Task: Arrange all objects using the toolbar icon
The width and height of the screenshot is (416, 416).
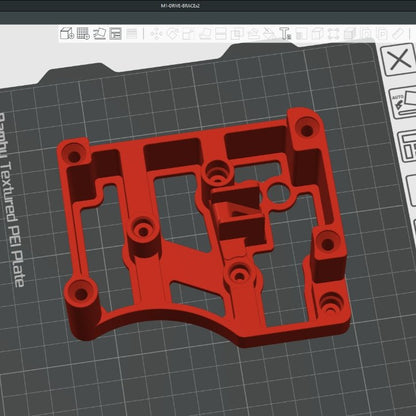Action: click(x=115, y=34)
